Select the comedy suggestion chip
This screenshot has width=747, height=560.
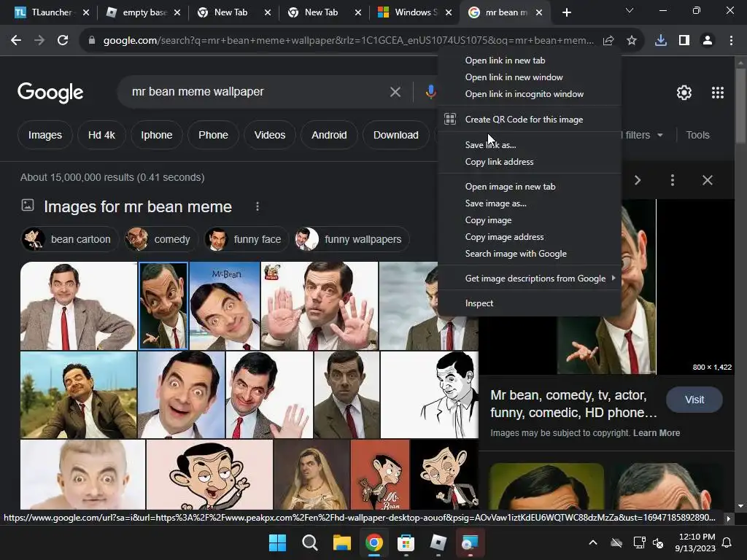pos(160,239)
